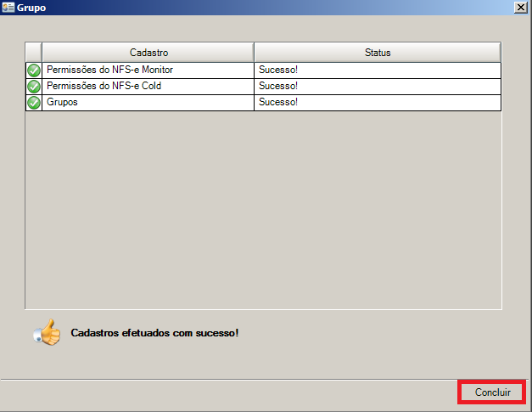532x412 pixels.
Task: Click green check icon beside NFS-e Monitor
Action: pos(34,71)
